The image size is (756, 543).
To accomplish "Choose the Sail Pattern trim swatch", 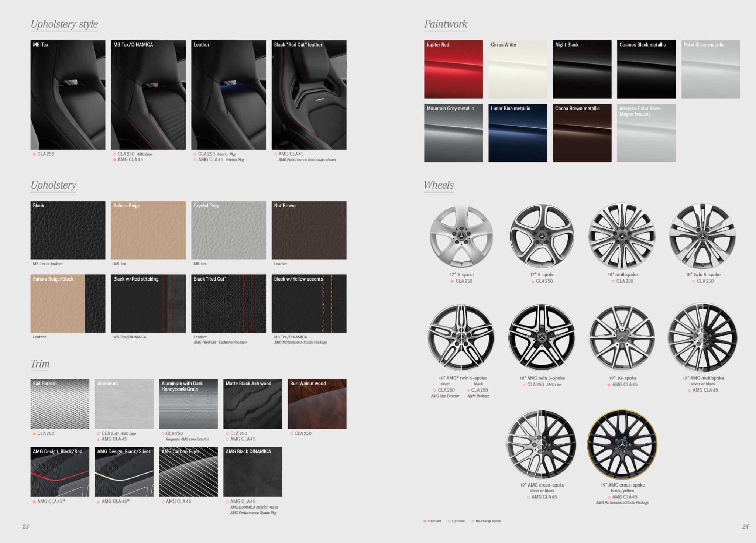I will [x=60, y=404].
